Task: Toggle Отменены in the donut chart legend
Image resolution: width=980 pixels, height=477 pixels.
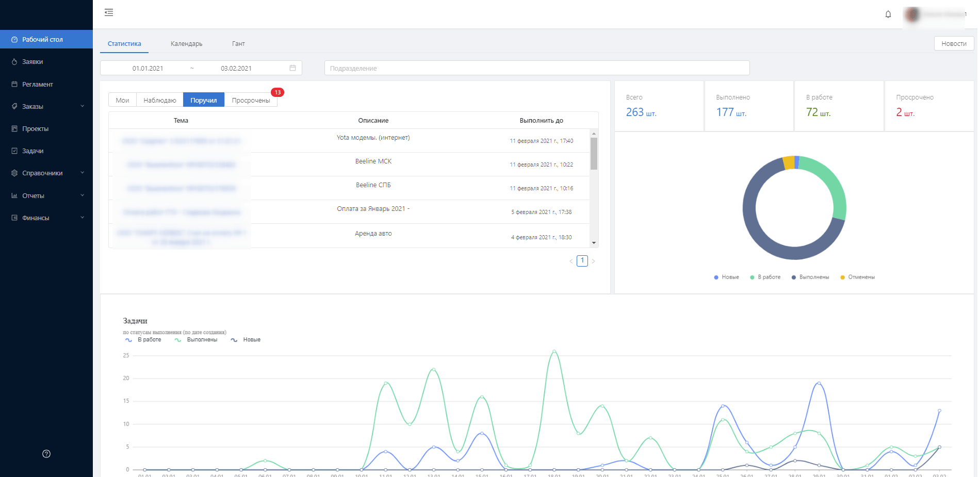Action: click(857, 277)
